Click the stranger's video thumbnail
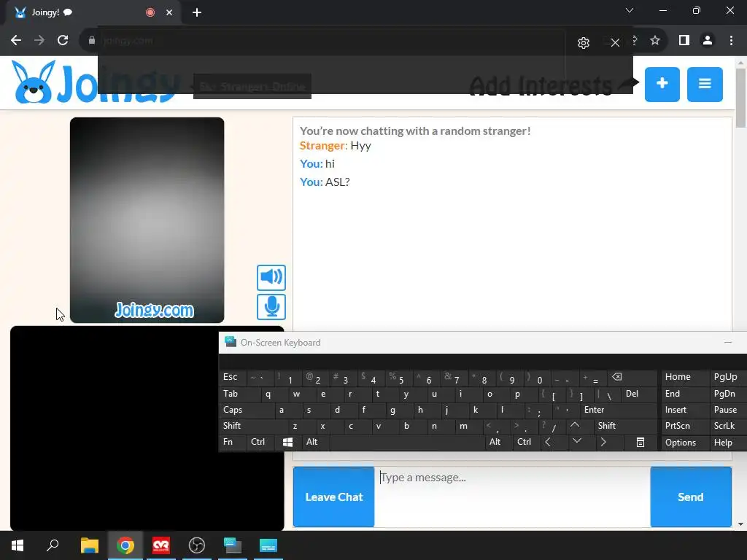This screenshot has width=747, height=560. pos(147,219)
